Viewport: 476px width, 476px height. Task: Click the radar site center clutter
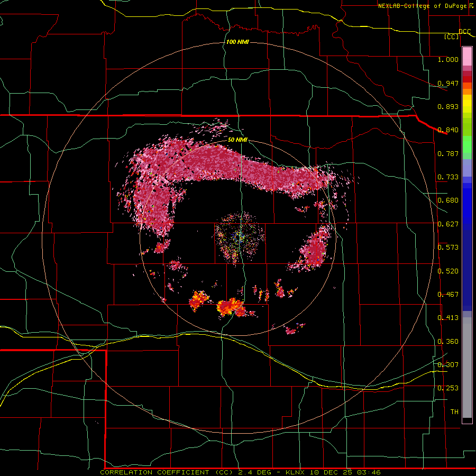pos(240,239)
